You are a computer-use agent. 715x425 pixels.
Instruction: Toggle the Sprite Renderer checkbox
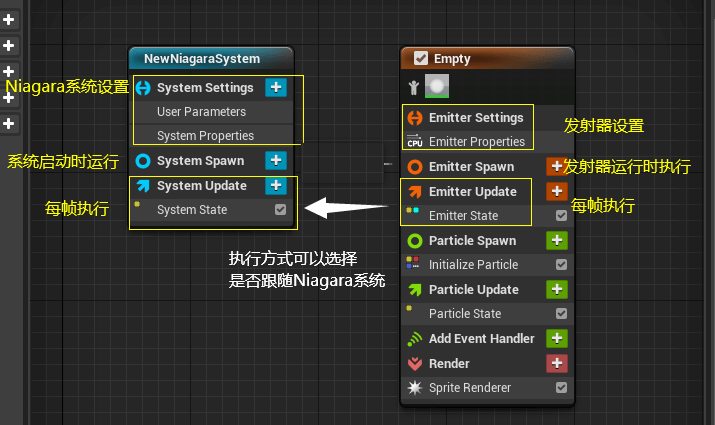(x=561, y=388)
